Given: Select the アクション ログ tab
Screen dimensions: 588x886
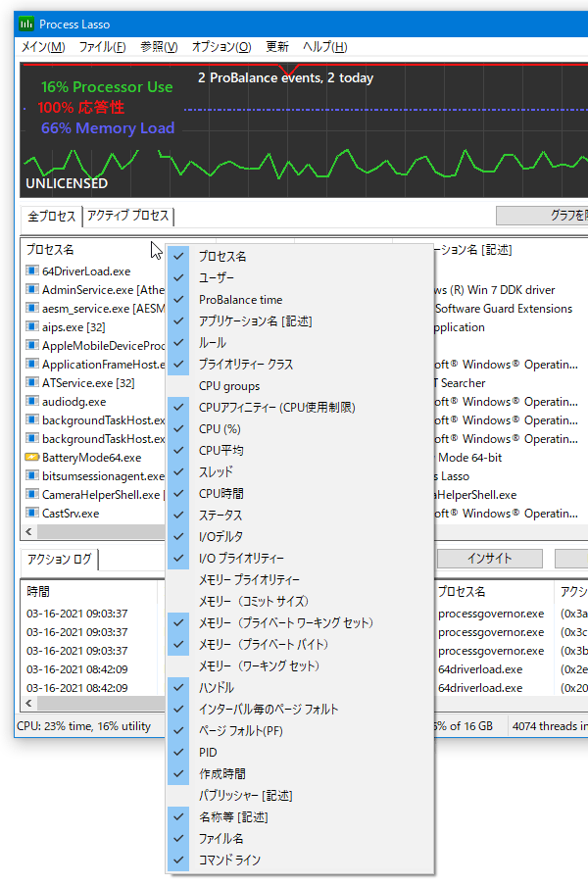Looking at the screenshot, I should pyautogui.click(x=59, y=560).
